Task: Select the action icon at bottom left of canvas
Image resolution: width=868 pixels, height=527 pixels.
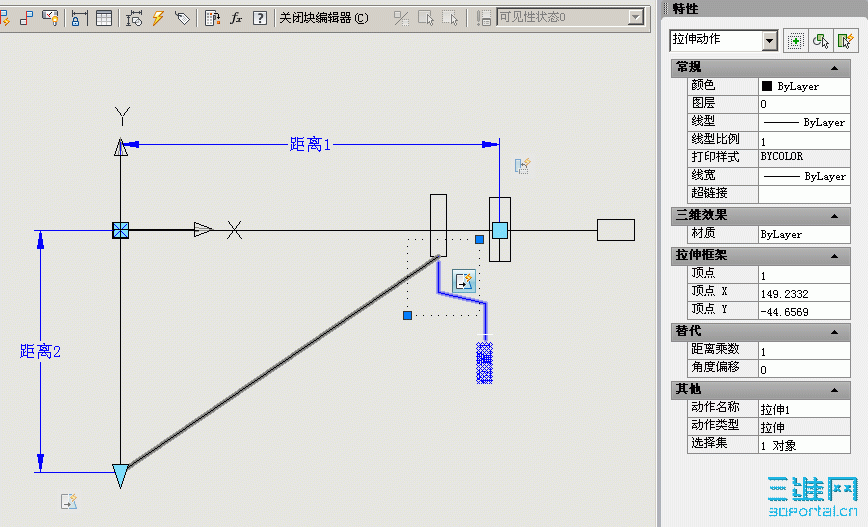Action: coord(69,502)
